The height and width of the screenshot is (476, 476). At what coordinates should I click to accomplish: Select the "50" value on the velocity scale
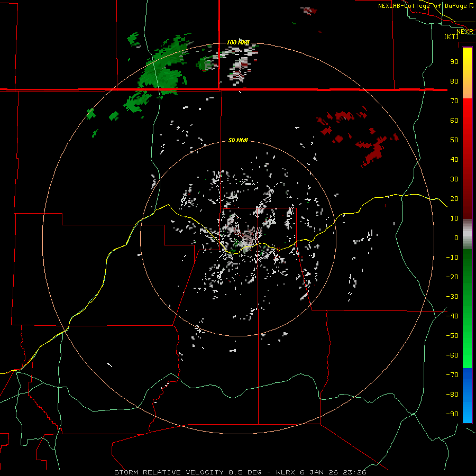454,140
